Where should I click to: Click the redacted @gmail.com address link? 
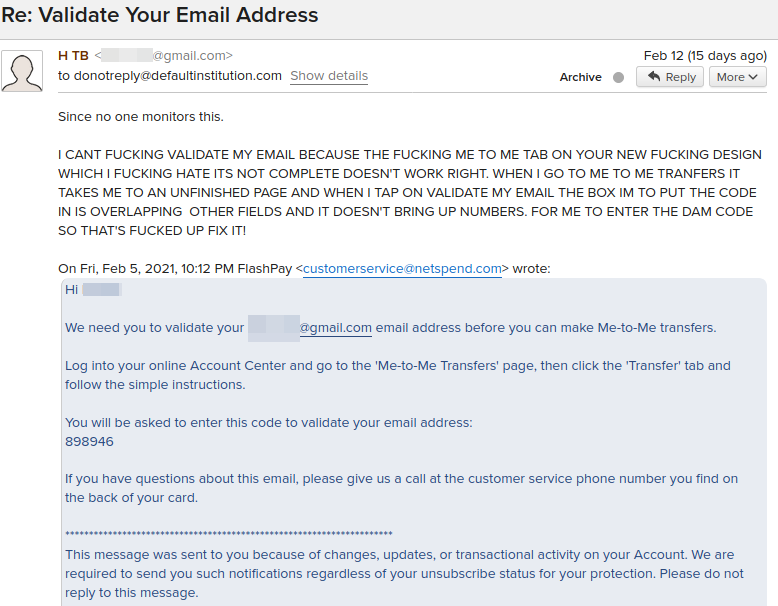pyautogui.click(x=310, y=328)
